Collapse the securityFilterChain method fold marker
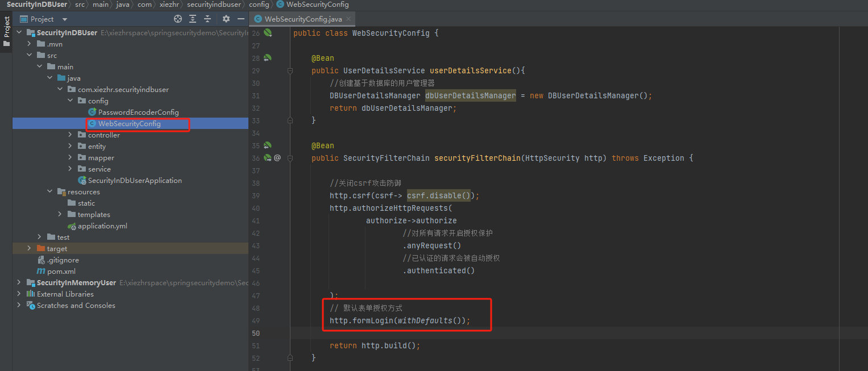The height and width of the screenshot is (371, 868). [290, 157]
